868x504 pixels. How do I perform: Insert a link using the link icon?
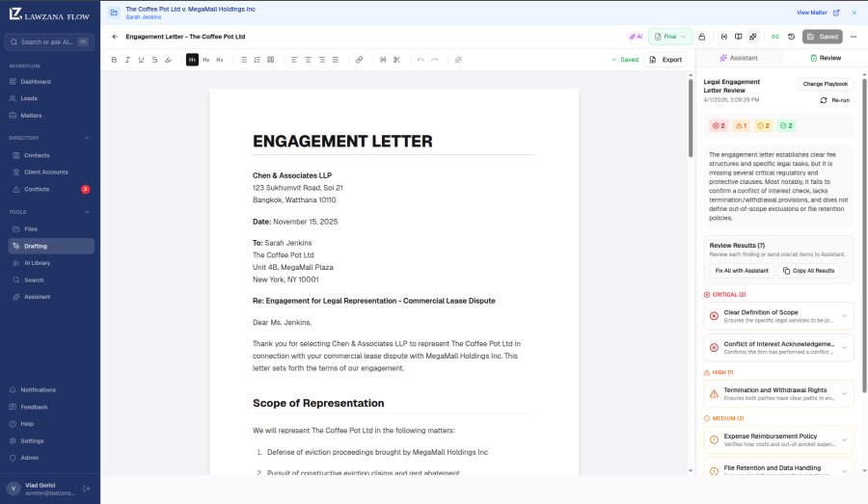point(359,60)
